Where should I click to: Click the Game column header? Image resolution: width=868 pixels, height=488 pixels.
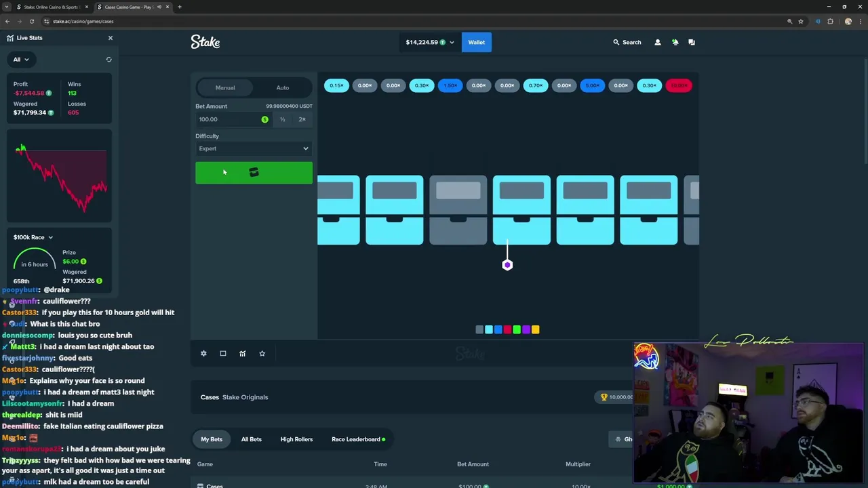pyautogui.click(x=205, y=464)
